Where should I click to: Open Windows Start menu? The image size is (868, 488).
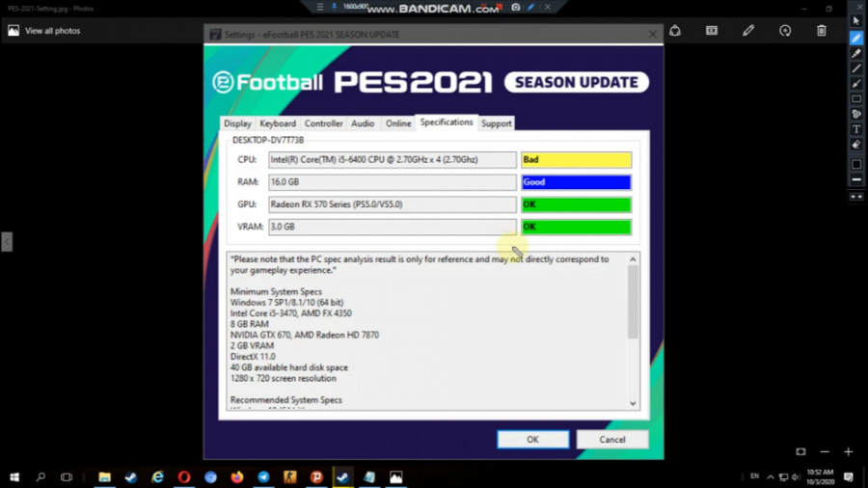point(14,477)
